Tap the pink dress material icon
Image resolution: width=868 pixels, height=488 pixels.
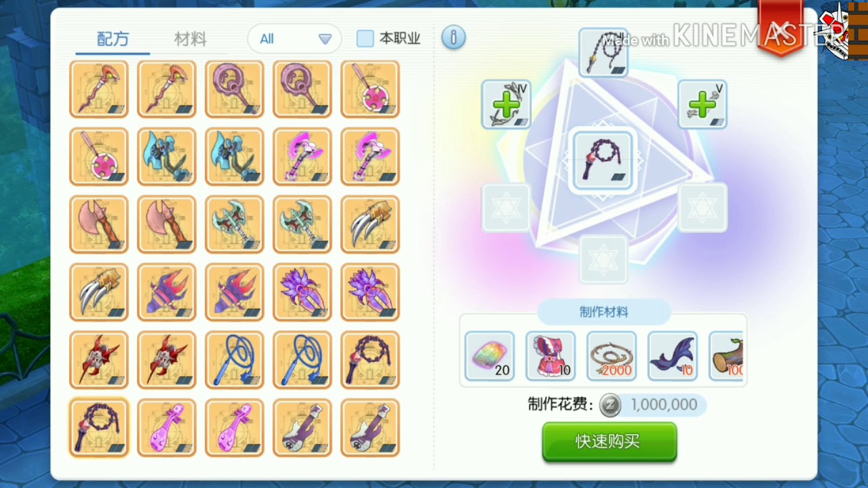(x=551, y=356)
